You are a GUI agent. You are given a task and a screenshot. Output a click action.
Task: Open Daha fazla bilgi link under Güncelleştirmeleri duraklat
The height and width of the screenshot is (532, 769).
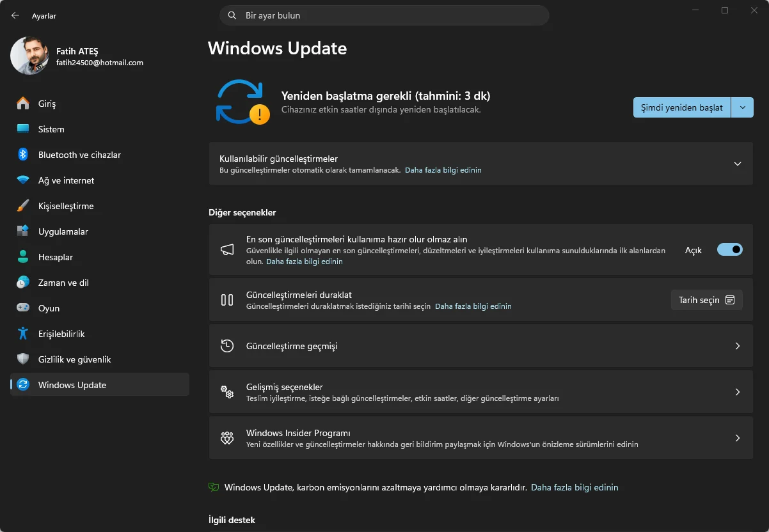tap(473, 306)
